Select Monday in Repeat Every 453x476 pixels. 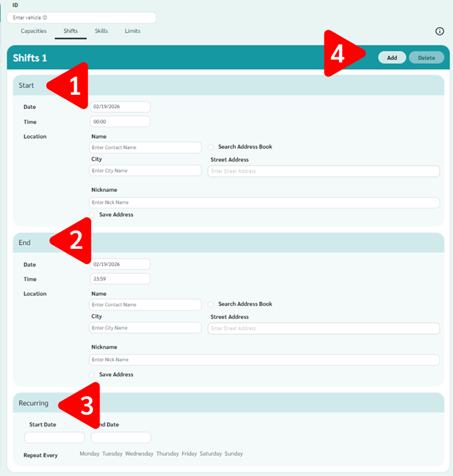tap(89, 454)
